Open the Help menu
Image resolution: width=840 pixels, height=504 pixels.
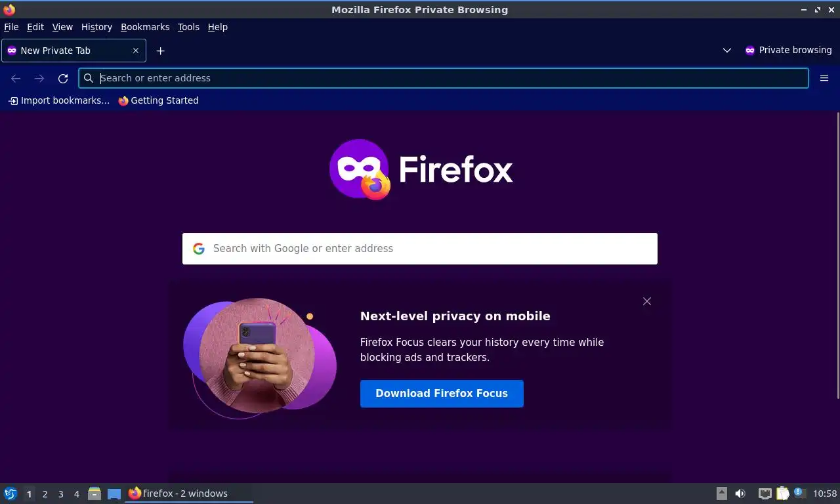pyautogui.click(x=217, y=27)
